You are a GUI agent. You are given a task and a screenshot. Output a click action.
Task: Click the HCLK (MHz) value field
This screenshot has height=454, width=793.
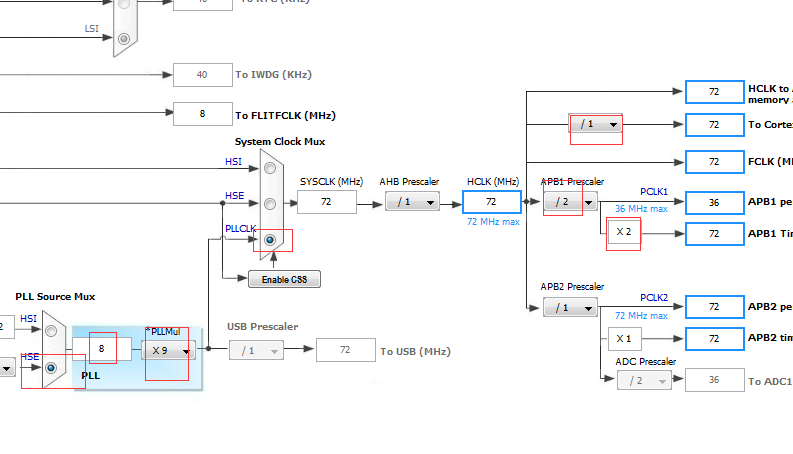[x=492, y=202]
